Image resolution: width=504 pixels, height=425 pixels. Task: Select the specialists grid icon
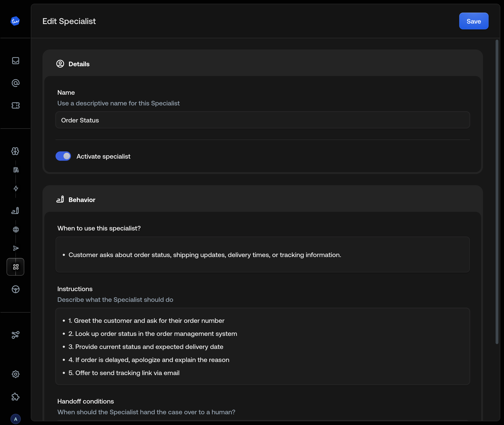coord(16,267)
